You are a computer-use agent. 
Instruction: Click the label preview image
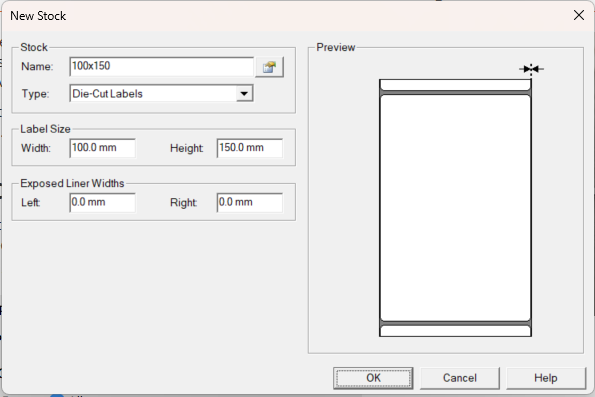pyautogui.click(x=455, y=208)
